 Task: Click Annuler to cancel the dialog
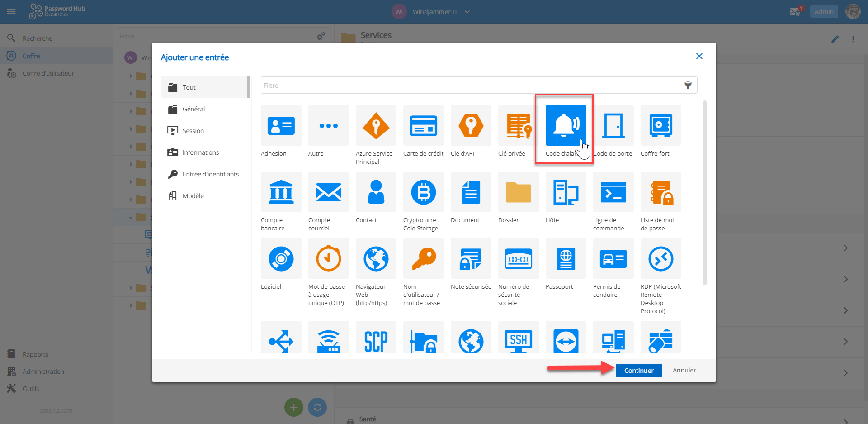(x=684, y=370)
